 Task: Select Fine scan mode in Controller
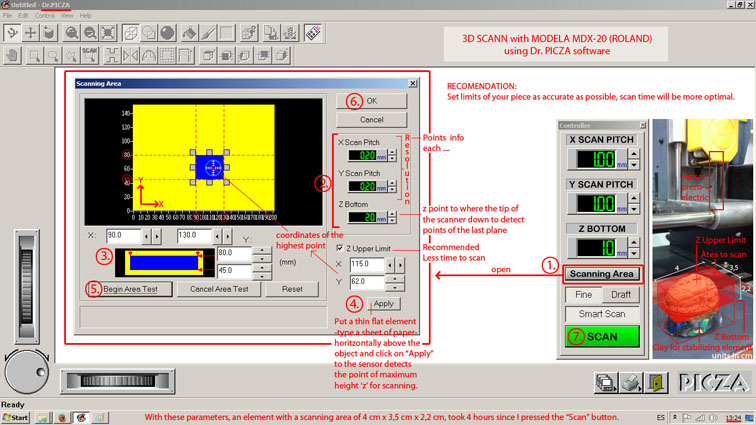(583, 295)
